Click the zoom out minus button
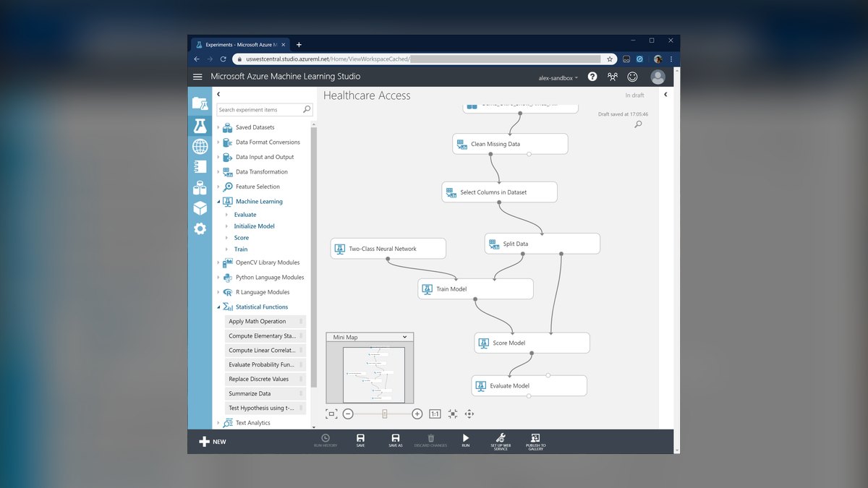The height and width of the screenshot is (488, 868). tap(348, 414)
